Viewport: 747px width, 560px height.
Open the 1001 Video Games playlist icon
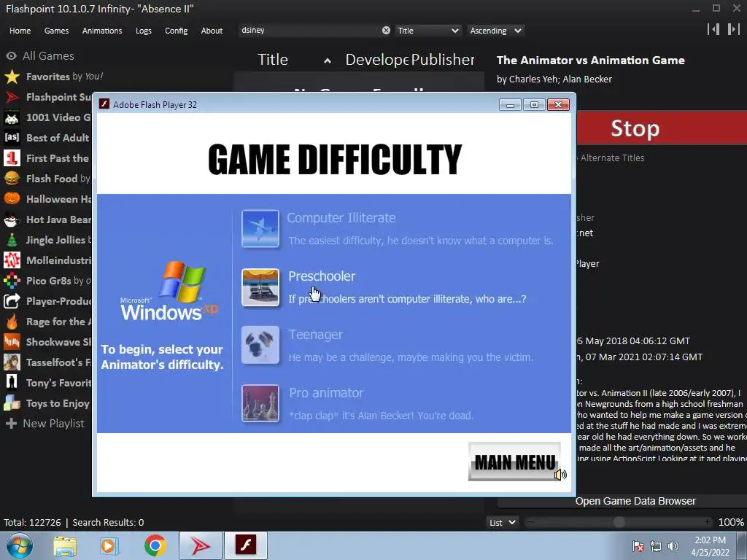point(12,117)
